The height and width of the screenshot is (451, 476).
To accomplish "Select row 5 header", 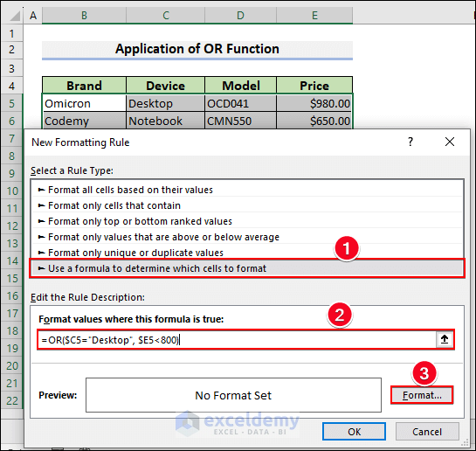I will [x=12, y=103].
